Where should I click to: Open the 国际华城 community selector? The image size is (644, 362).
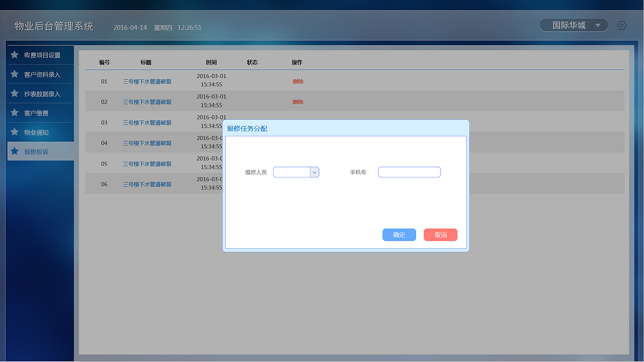pos(570,25)
